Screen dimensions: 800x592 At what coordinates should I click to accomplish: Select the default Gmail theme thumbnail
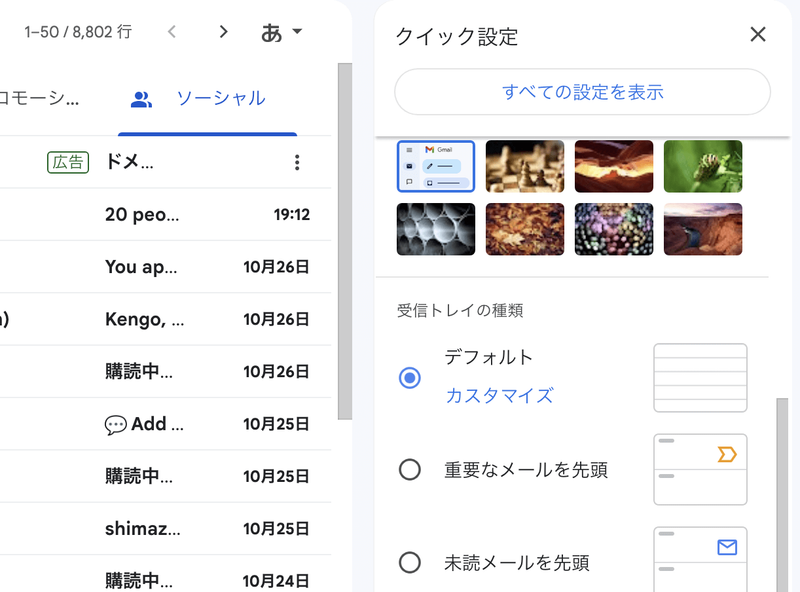pyautogui.click(x=436, y=166)
